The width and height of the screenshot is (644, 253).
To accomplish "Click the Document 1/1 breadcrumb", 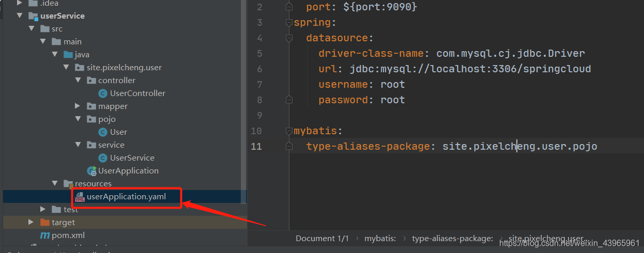I will [323, 238].
